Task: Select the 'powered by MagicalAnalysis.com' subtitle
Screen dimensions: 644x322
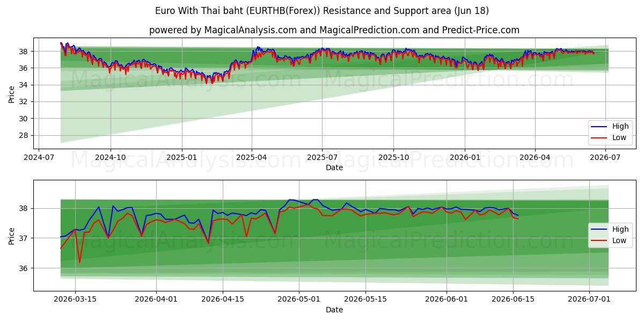Action: [334, 30]
